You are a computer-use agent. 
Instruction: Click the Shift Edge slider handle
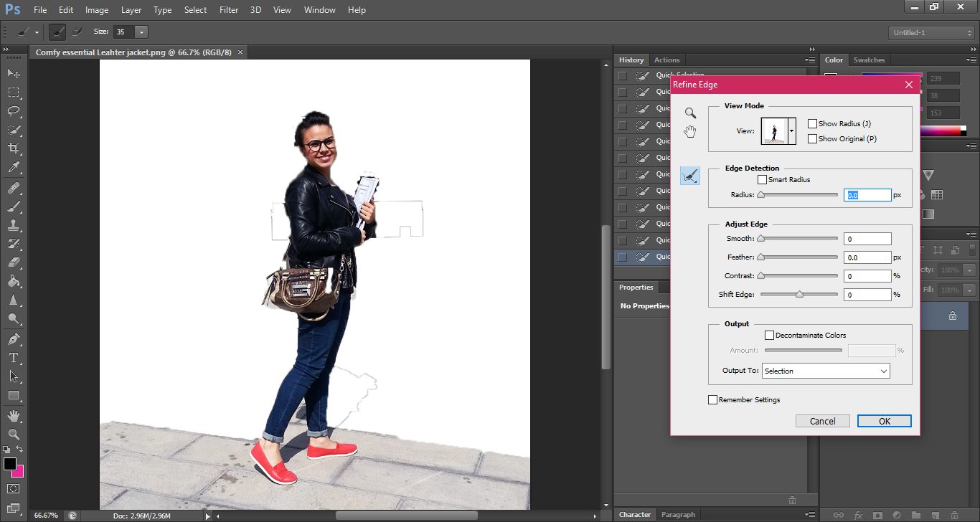click(799, 294)
